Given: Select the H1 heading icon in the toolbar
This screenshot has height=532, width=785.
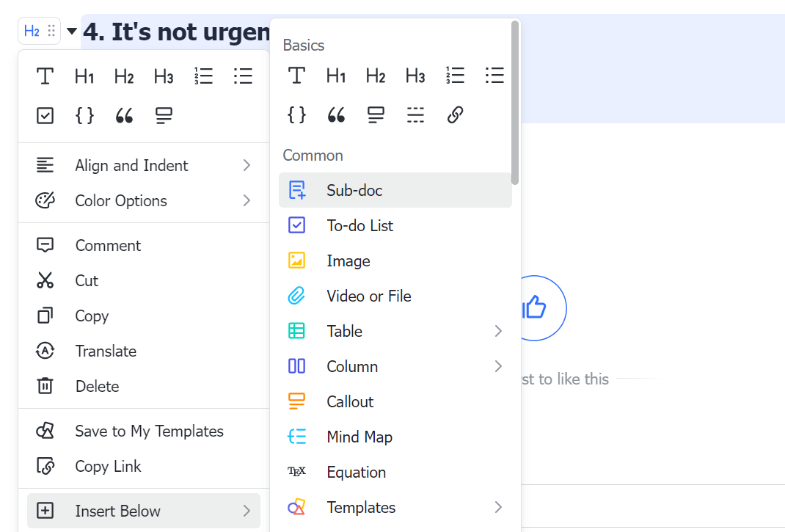Looking at the screenshot, I should [x=84, y=76].
